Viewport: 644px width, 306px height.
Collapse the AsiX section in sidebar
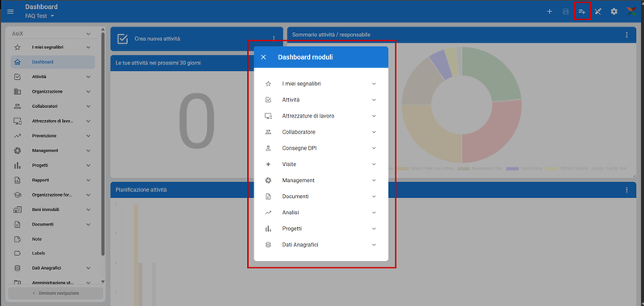88,34
